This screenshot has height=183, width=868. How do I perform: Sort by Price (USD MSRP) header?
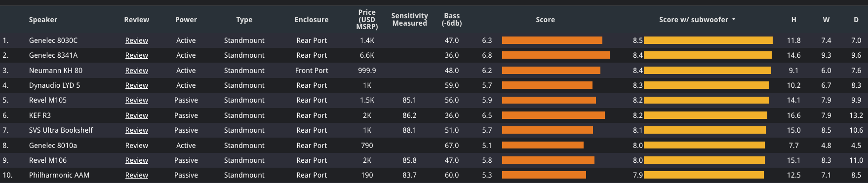367,20
